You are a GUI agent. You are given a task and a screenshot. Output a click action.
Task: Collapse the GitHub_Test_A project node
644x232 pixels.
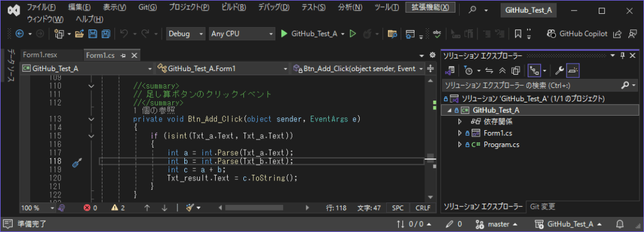pos(449,110)
